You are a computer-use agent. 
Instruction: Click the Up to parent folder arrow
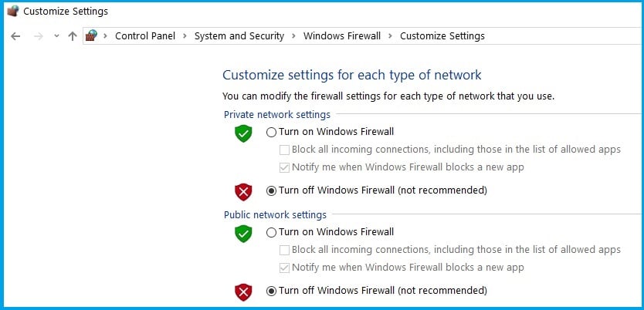click(x=73, y=36)
